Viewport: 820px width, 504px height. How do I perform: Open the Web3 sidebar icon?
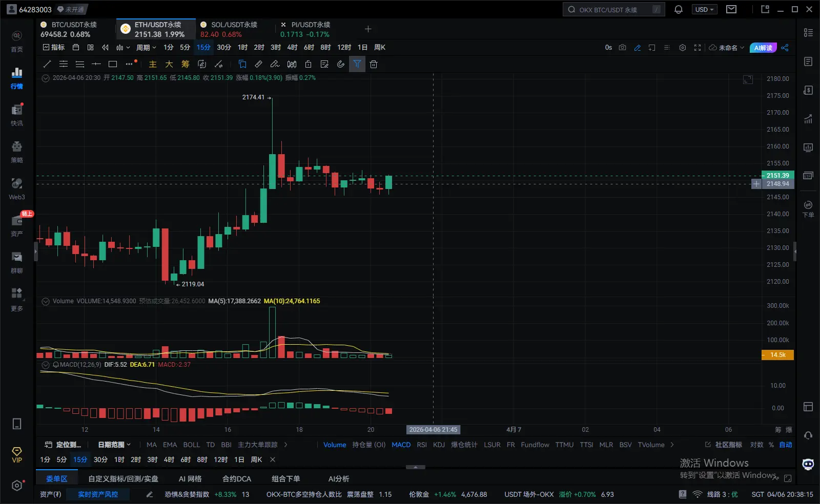[17, 188]
